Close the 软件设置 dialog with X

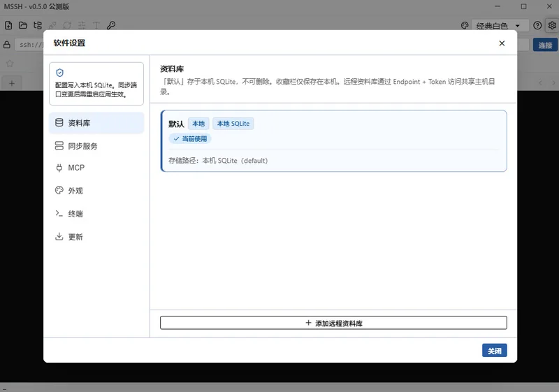502,43
